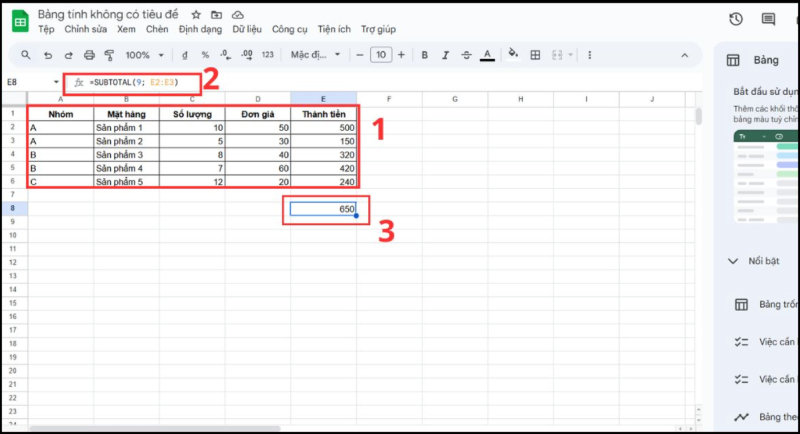The image size is (800, 434).
Task: Format as percent
Action: coord(205,55)
